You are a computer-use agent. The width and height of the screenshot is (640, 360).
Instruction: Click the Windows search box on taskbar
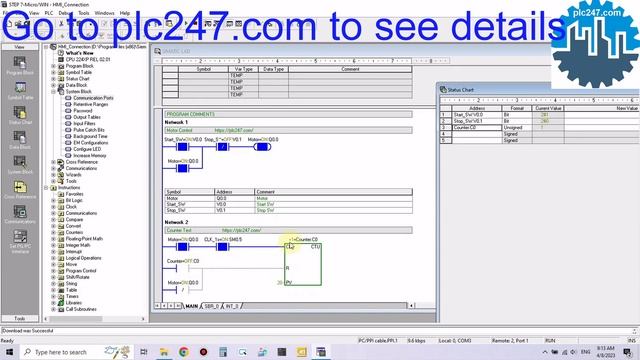77,352
